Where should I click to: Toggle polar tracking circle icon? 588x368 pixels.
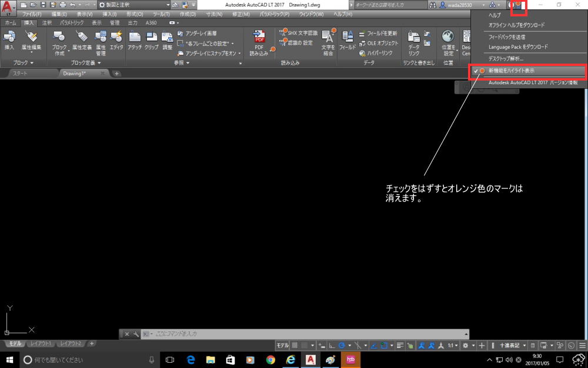pyautogui.click(x=342, y=346)
